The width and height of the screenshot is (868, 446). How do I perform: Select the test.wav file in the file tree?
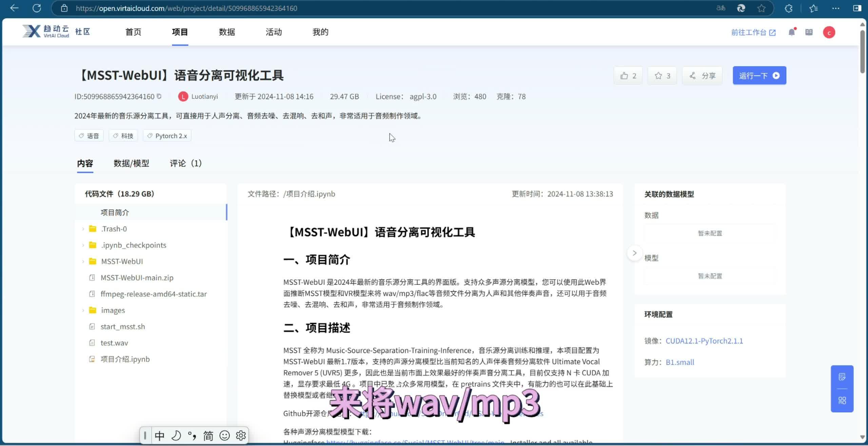point(114,342)
